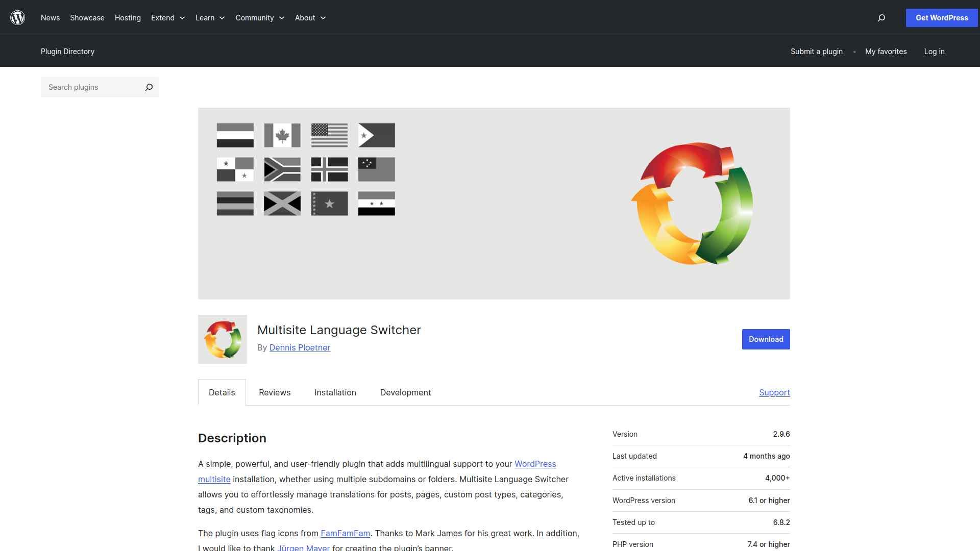The width and height of the screenshot is (980, 551).
Task: Click the United States flag in banner
Action: [x=329, y=135]
